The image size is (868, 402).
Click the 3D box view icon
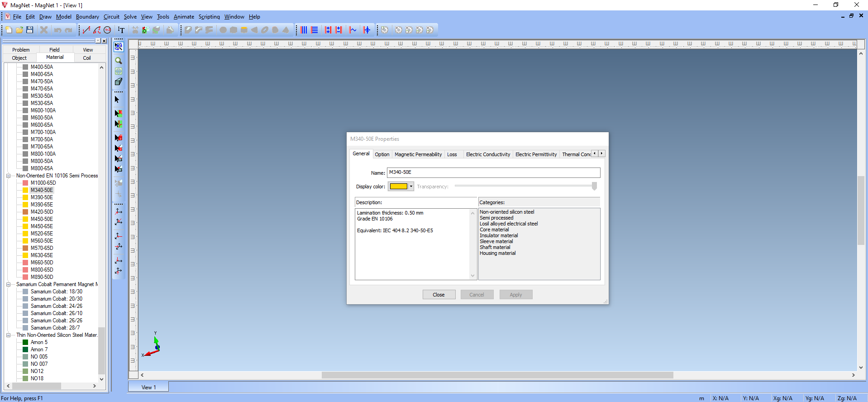[119, 82]
